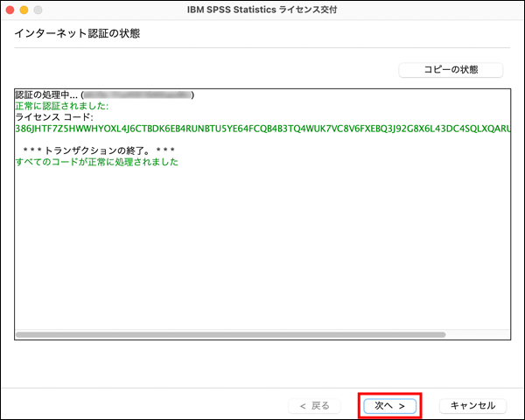This screenshot has width=525, height=420.
Task: Click the green license code string starting 386JHTF7Z5
Action: click(262, 129)
